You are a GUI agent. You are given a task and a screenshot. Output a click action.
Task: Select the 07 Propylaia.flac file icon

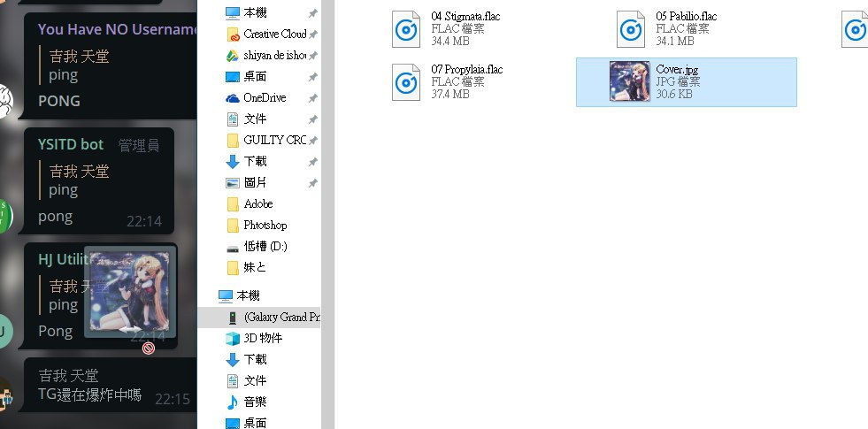pyautogui.click(x=406, y=82)
